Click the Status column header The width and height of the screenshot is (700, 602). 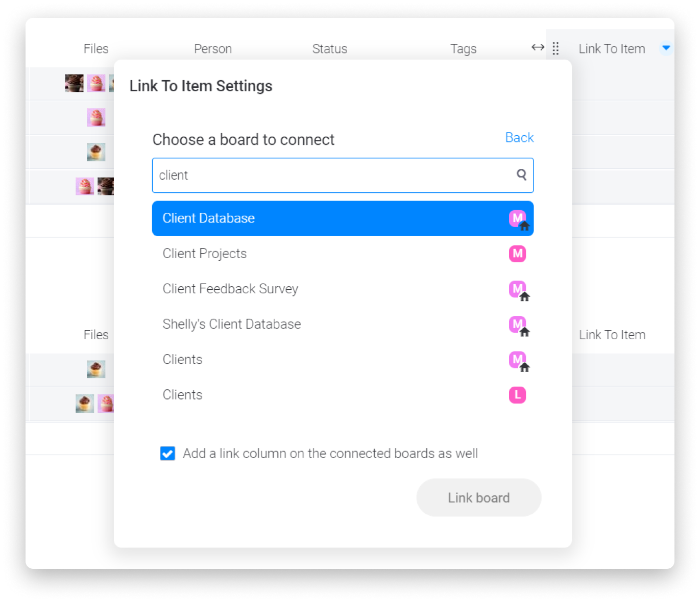click(x=330, y=49)
